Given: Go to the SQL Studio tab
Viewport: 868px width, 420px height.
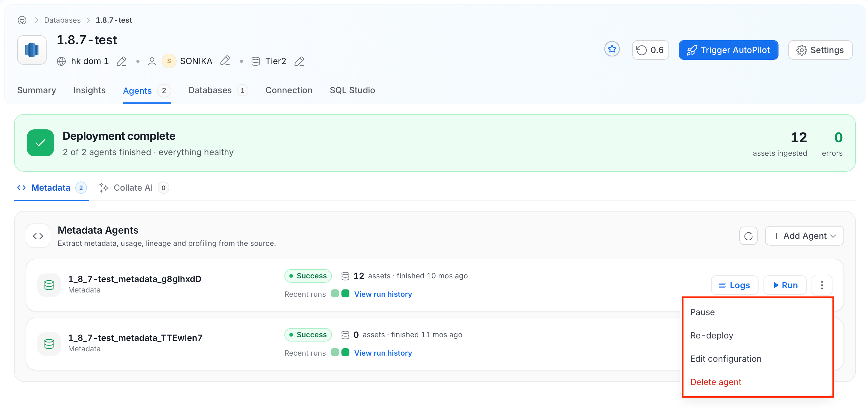Looking at the screenshot, I should point(352,90).
